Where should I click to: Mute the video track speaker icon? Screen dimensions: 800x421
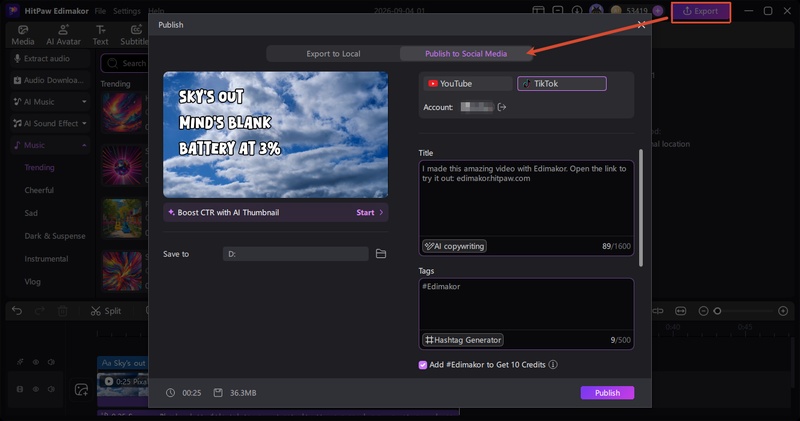pos(51,389)
